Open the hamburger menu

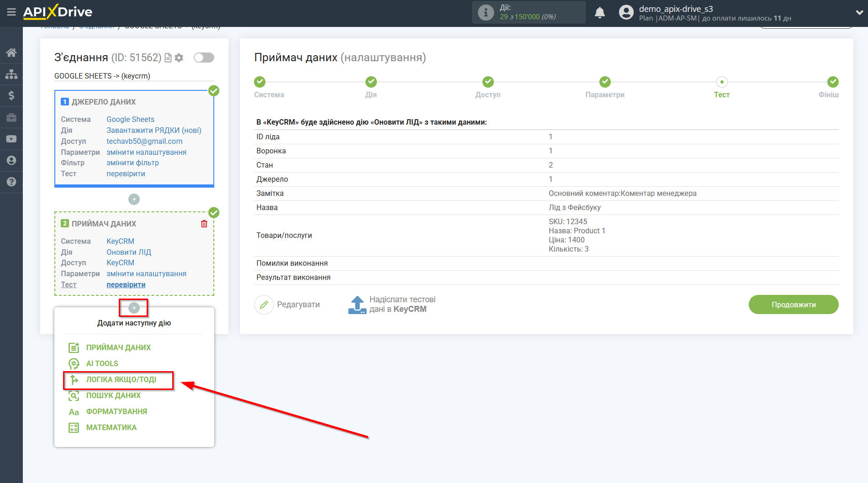click(x=11, y=12)
